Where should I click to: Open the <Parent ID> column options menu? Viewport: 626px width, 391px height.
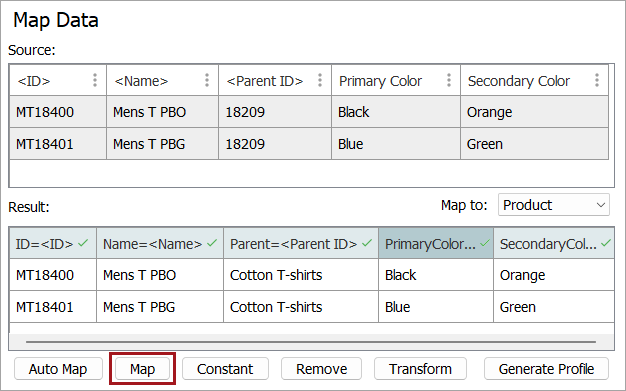click(320, 80)
